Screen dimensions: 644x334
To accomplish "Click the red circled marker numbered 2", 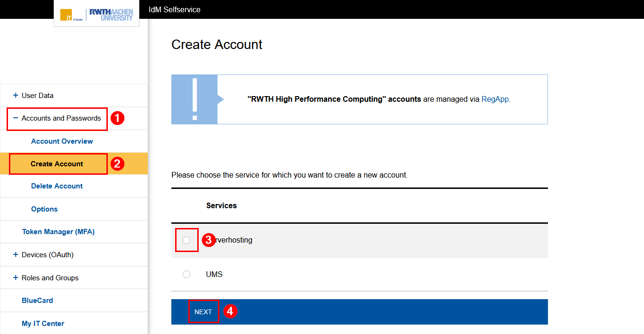I will click(x=117, y=163).
